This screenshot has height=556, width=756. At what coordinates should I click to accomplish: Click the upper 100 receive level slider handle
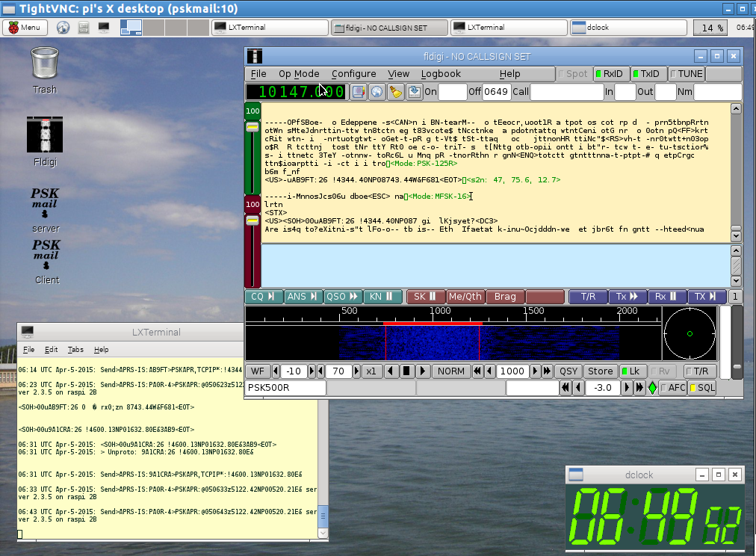[x=252, y=127]
